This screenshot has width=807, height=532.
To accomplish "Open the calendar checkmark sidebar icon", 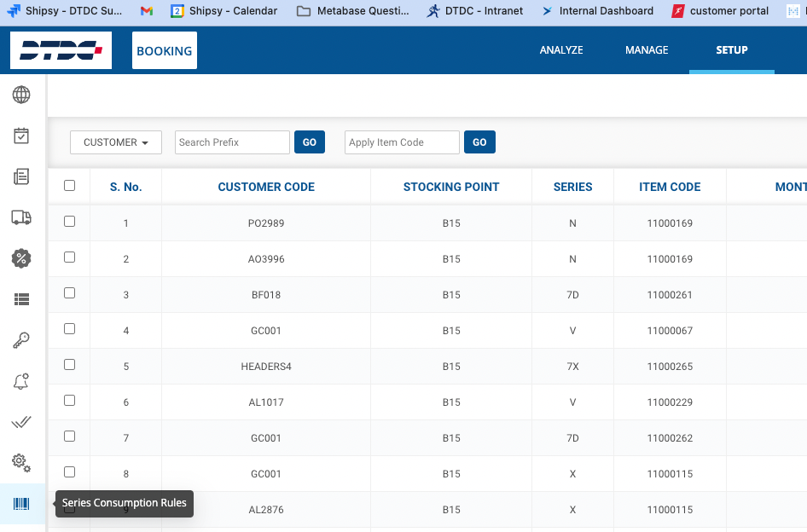I will click(21, 136).
